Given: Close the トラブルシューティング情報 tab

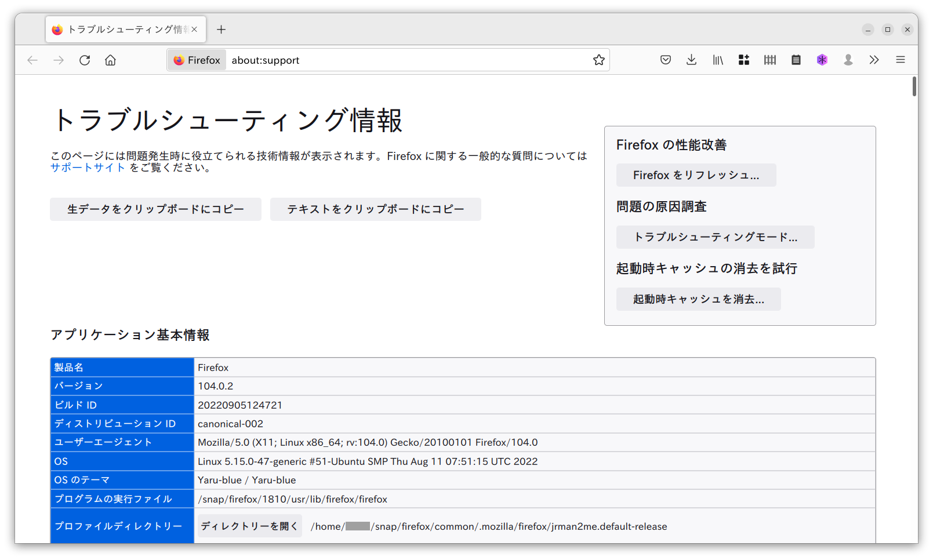Looking at the screenshot, I should [x=194, y=30].
